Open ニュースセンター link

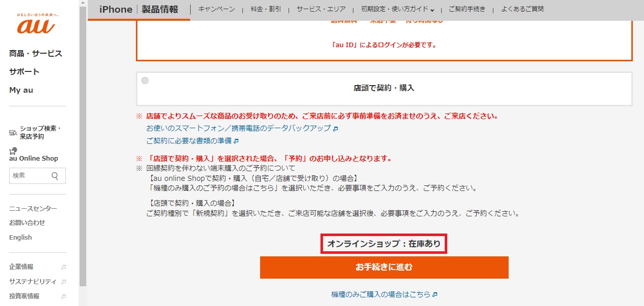point(33,209)
